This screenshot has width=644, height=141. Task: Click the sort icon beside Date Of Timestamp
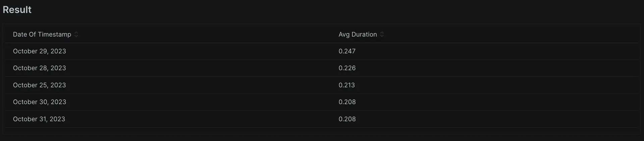76,35
